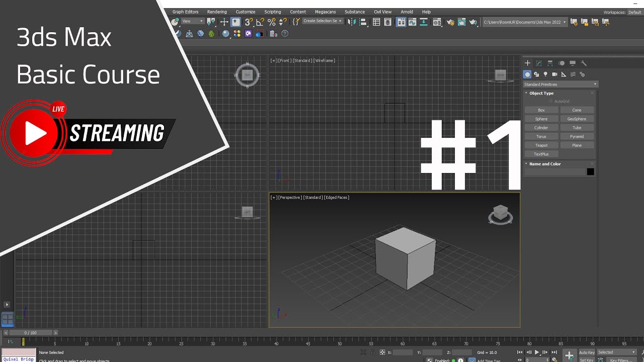The image size is (644, 362).
Task: Click the Perspective viewport ViewCube
Action: (x=500, y=214)
